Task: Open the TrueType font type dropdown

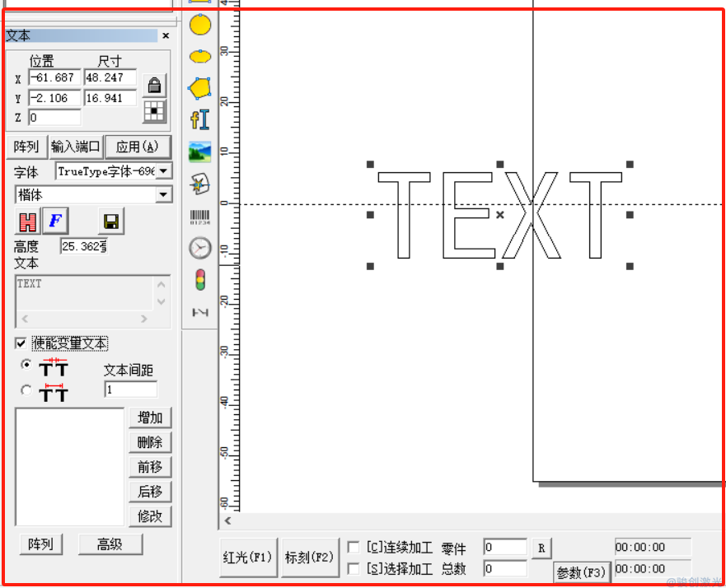Action: pos(163,171)
